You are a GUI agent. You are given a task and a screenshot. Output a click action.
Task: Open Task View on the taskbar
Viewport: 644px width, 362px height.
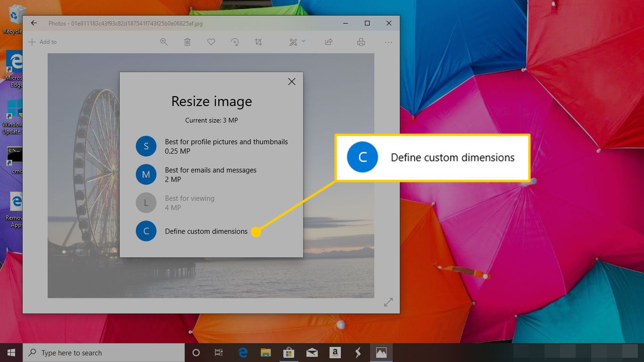point(219,353)
